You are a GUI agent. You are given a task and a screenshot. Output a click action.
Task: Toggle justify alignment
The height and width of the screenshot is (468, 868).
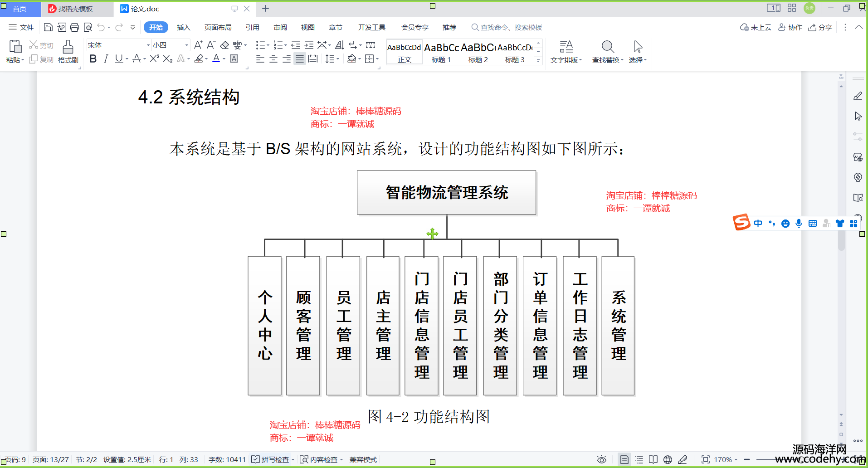pyautogui.click(x=300, y=58)
